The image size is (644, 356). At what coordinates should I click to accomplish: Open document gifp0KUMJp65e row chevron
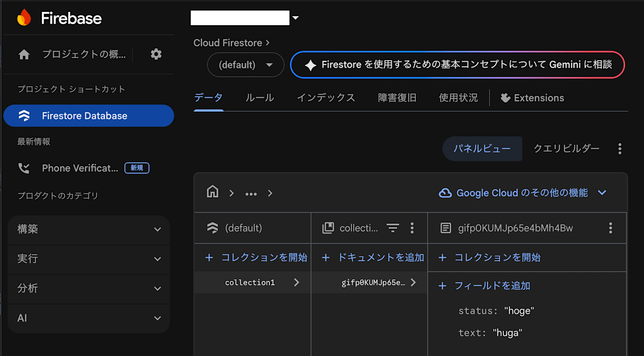coord(413,282)
